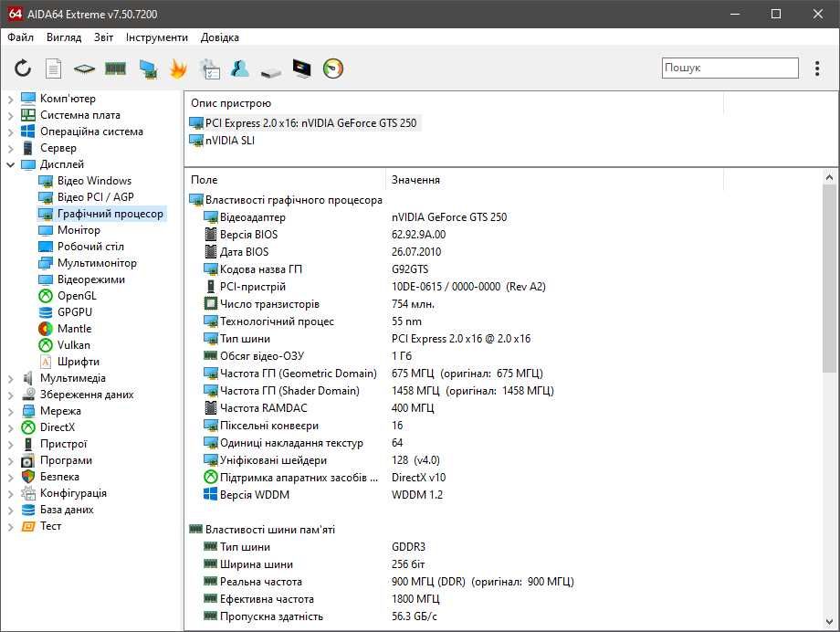Click the disk drive toolbar icon
Screen dimensions: 840x632
pyautogui.click(x=270, y=72)
